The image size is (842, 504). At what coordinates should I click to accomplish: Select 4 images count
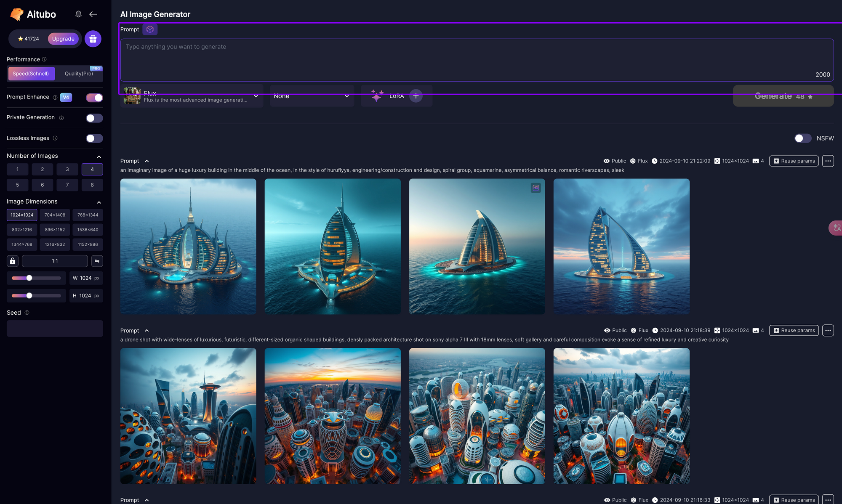pos(92,169)
